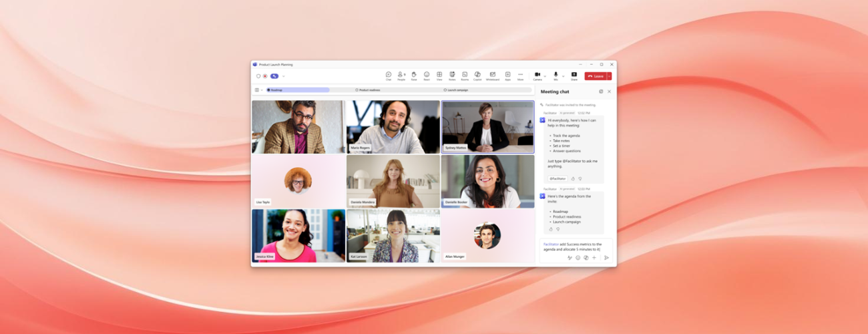Click the Facilitator icon in the top toolbar
868x334 pixels.
274,76
